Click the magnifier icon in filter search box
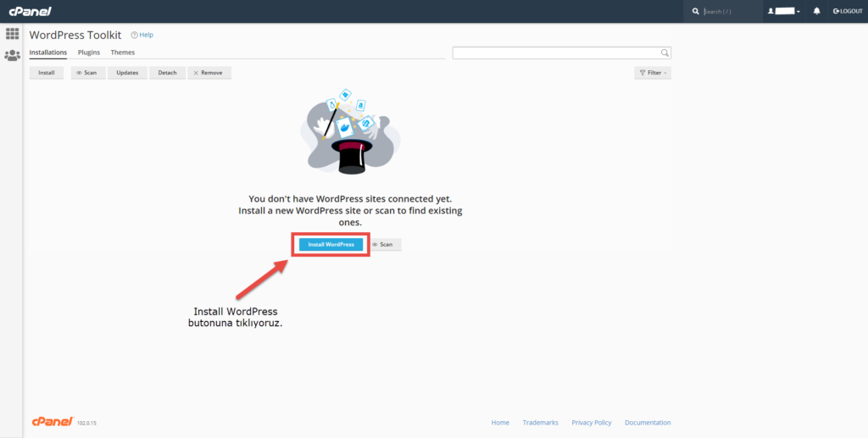The image size is (868, 438). coord(665,53)
